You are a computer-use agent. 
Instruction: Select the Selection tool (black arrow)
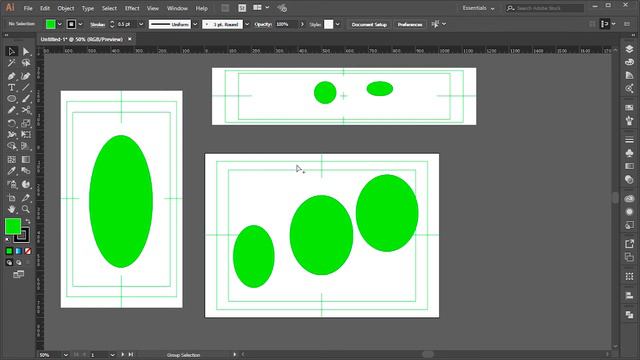(x=11, y=51)
